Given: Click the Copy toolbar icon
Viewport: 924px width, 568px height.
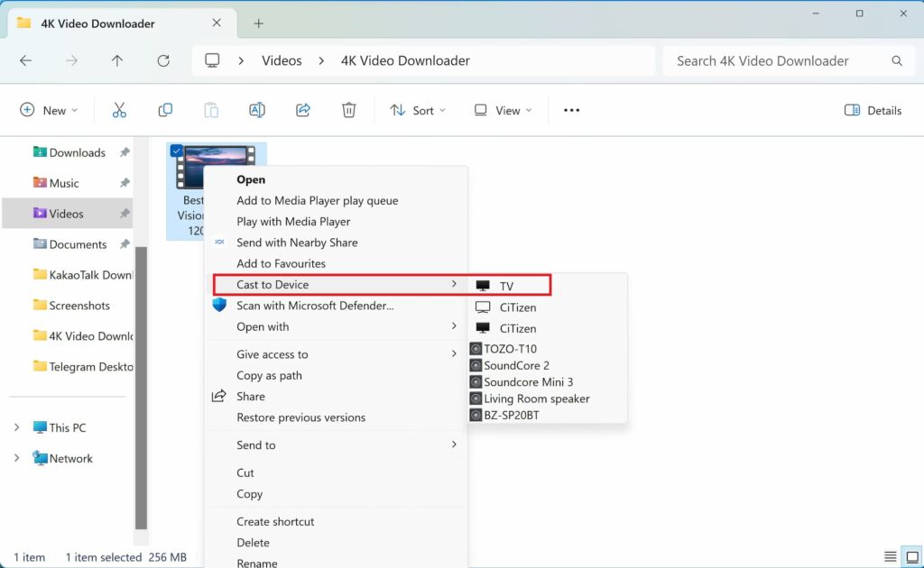Looking at the screenshot, I should click(165, 110).
